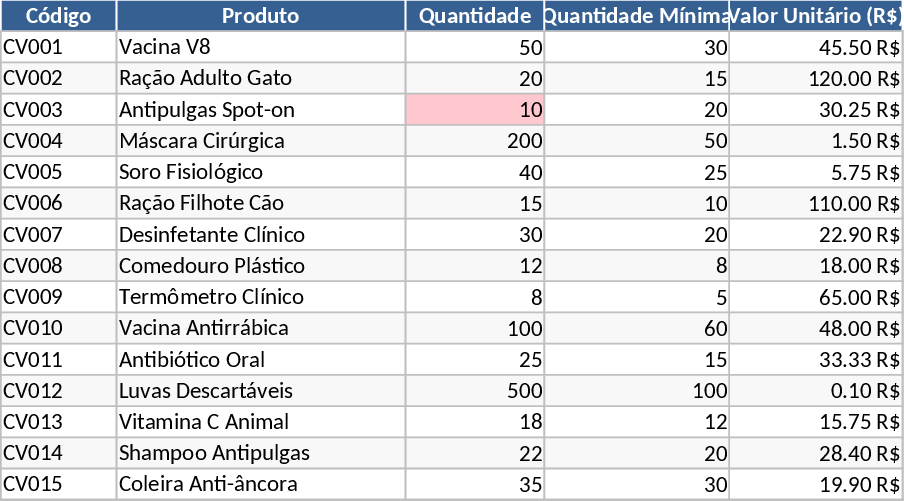Select cell with code CV002
The width and height of the screenshot is (904, 501).
pos(58,78)
